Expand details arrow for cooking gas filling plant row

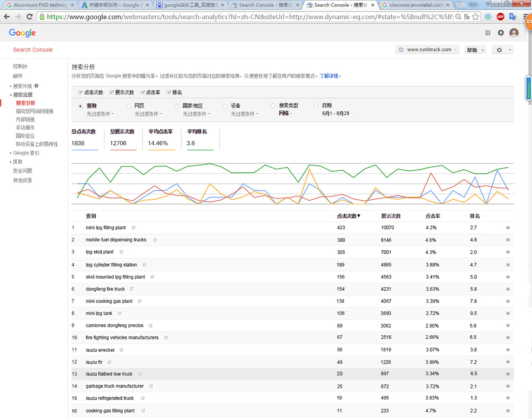tap(508, 410)
